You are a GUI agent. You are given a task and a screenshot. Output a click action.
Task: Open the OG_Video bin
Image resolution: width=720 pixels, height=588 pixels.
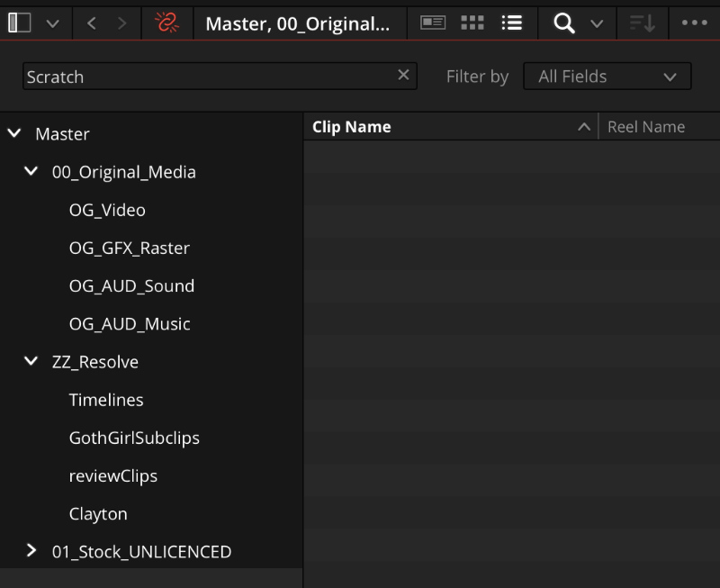click(107, 210)
